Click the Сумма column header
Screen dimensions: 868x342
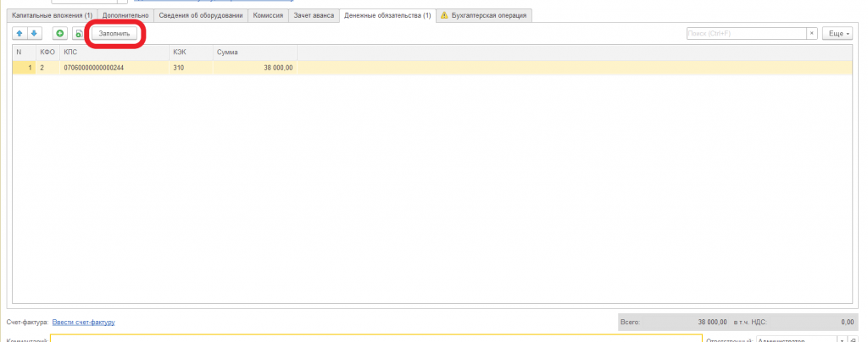coord(254,52)
